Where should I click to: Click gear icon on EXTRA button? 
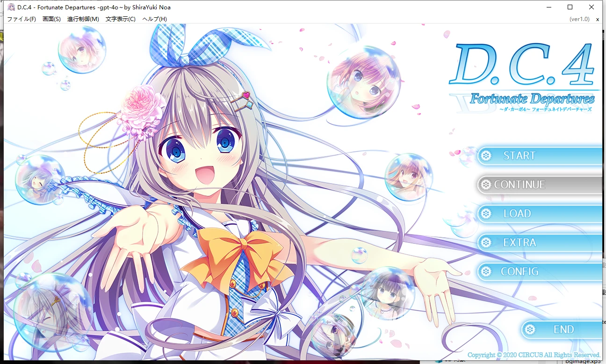pyautogui.click(x=486, y=243)
